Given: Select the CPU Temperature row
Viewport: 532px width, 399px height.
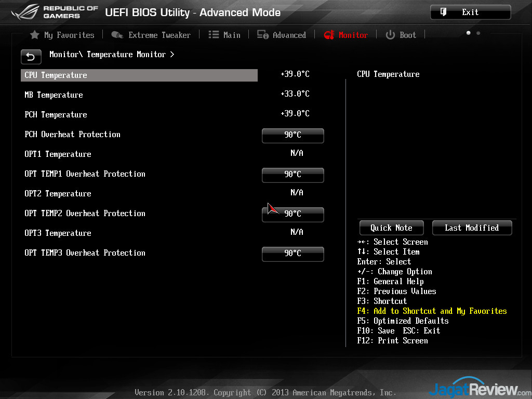Looking at the screenshot, I should (139, 75).
